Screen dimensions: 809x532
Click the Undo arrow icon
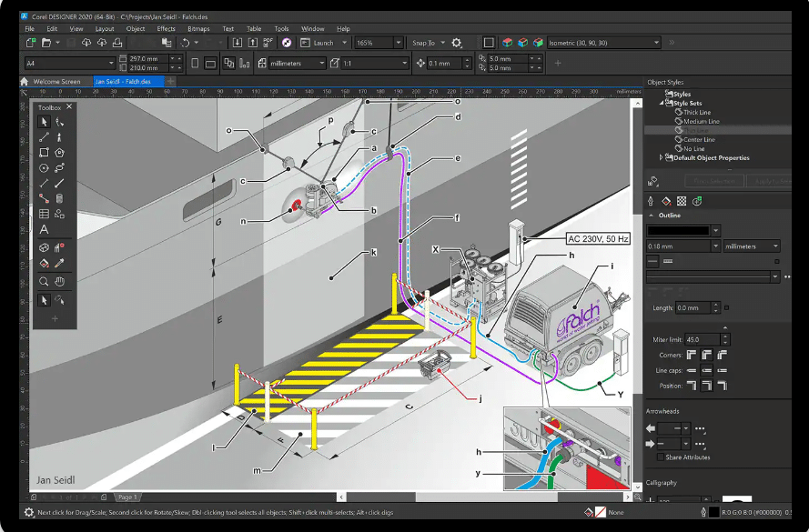click(x=186, y=43)
